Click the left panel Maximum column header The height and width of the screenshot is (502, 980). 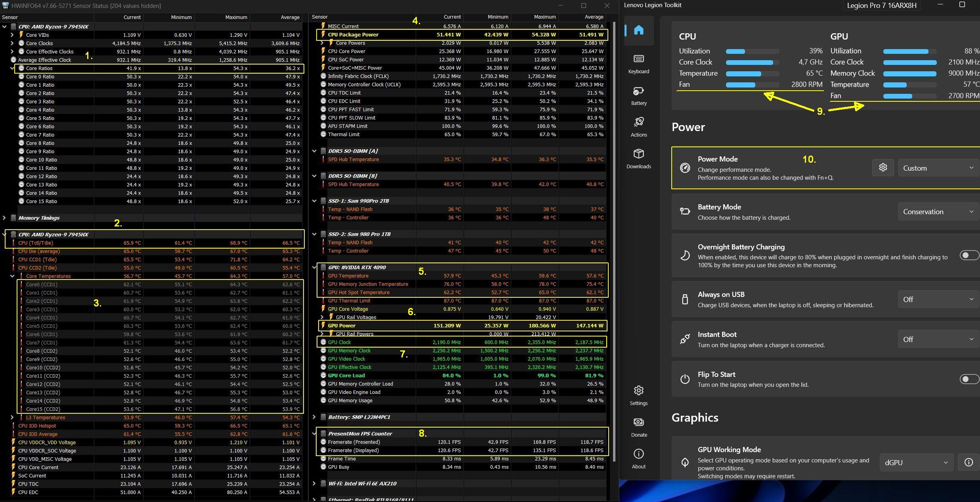[222, 17]
